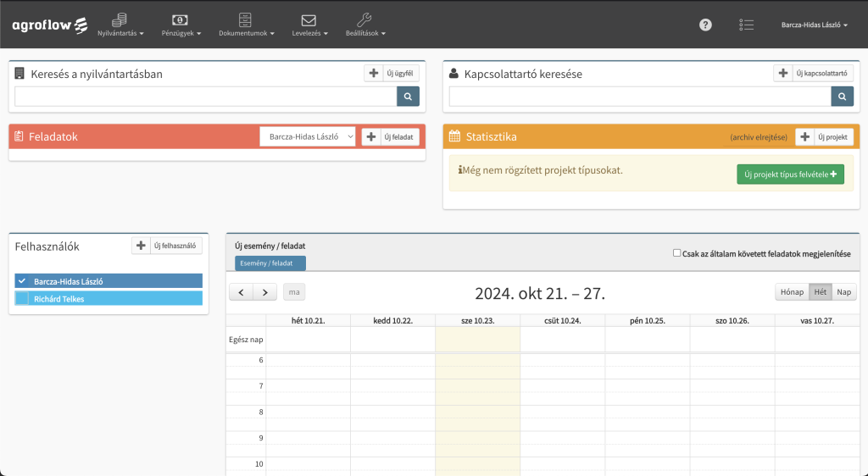This screenshot has height=476, width=868.
Task: Go to next week with right arrow
Action: point(265,292)
